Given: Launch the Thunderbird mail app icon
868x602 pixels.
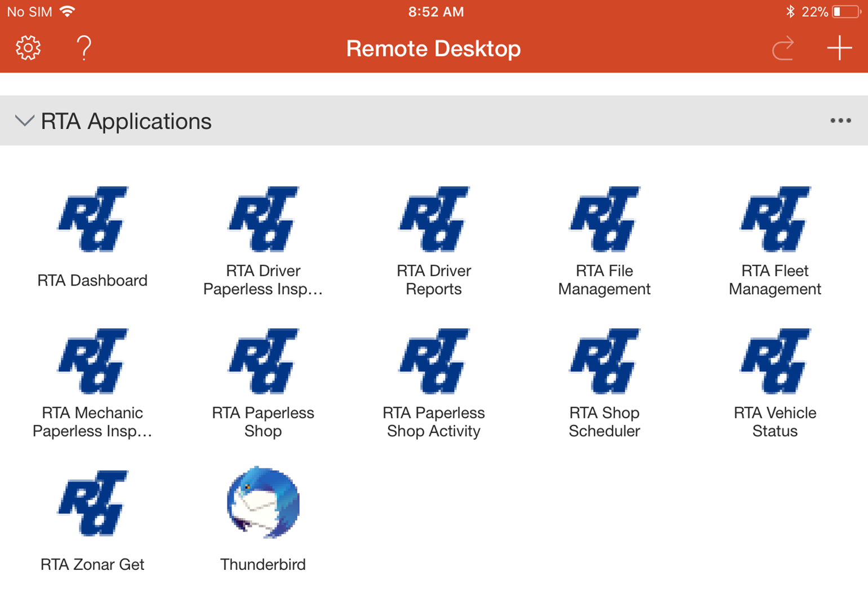Looking at the screenshot, I should tap(263, 502).
